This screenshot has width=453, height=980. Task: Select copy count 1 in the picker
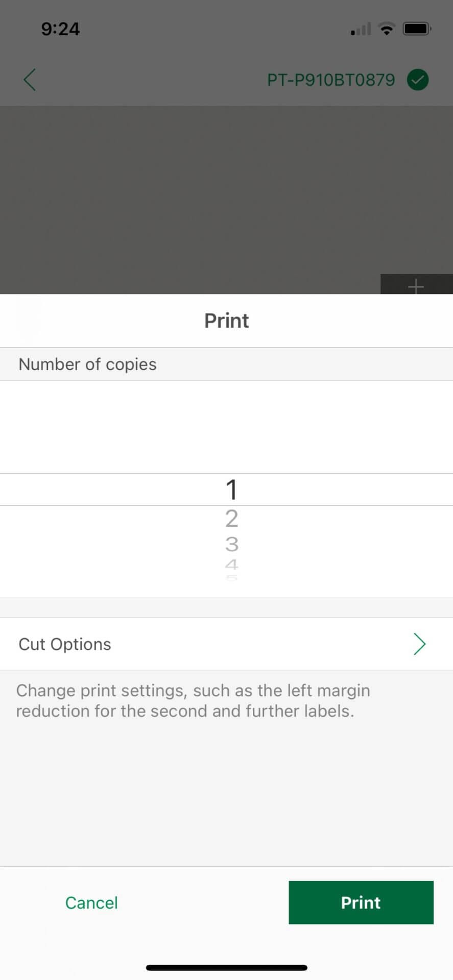coord(231,488)
